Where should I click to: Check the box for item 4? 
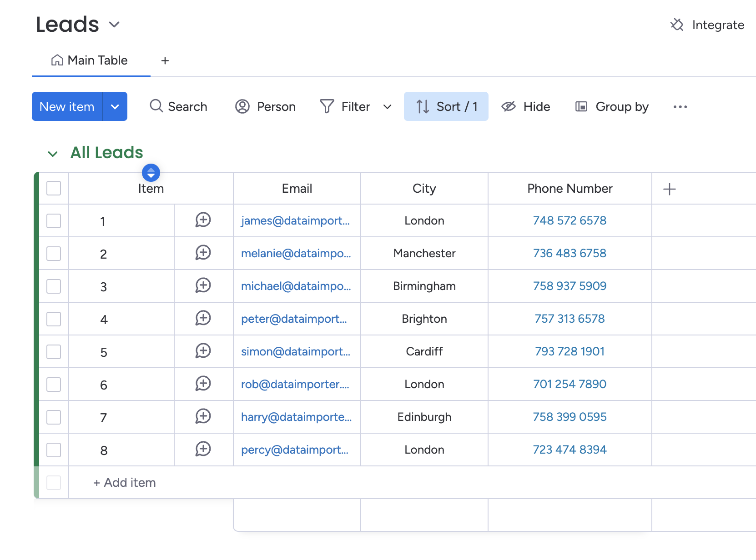tap(54, 319)
